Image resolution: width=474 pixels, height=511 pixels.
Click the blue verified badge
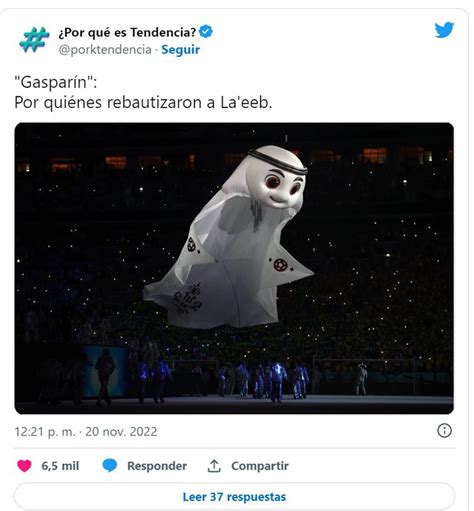tap(206, 32)
